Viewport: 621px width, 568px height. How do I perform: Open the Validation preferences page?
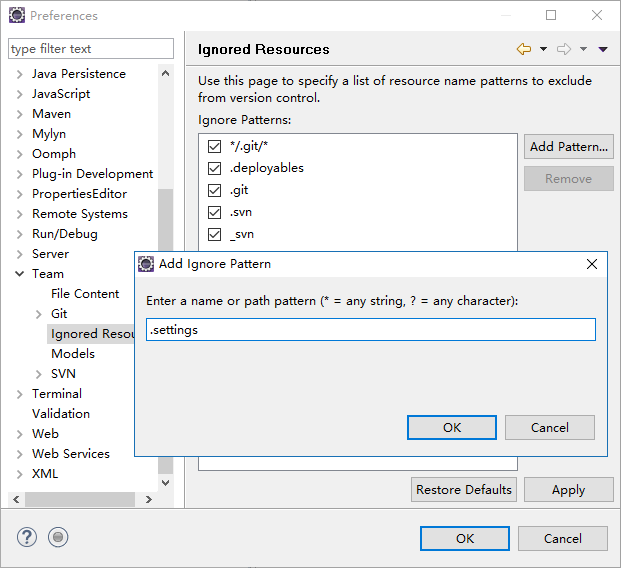click(x=61, y=414)
